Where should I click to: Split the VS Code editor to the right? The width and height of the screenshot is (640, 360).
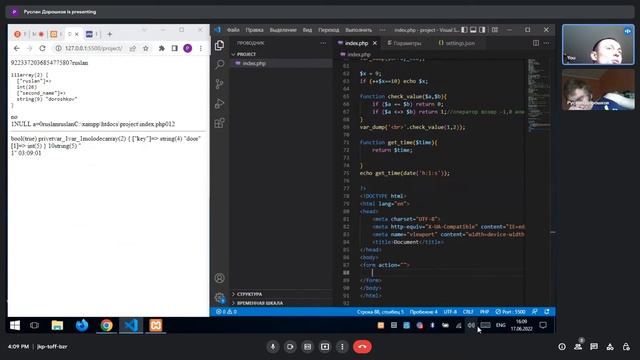click(x=536, y=43)
